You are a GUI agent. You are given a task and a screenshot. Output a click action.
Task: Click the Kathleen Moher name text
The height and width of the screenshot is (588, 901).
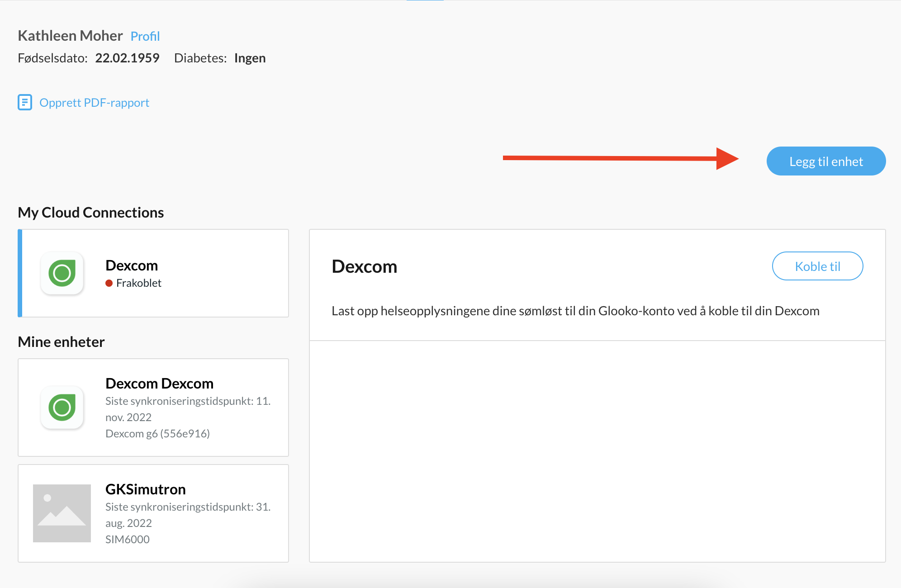coord(70,36)
